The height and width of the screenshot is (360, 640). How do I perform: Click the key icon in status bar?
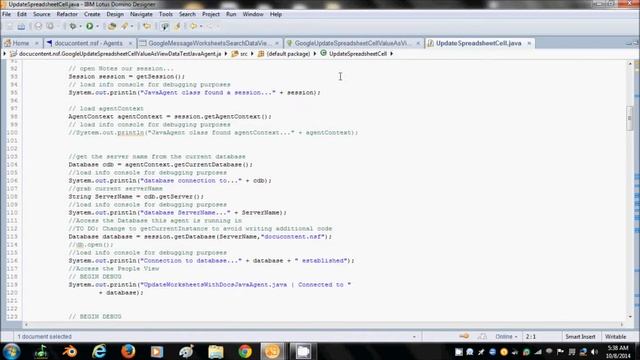464,336
